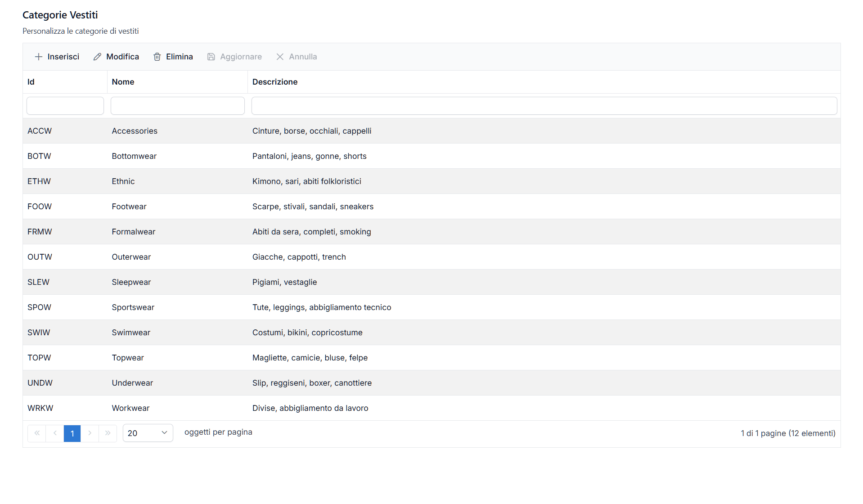Screen dimensions: 863x504
Task: Select the WRKW Workwear row
Action: [130, 408]
